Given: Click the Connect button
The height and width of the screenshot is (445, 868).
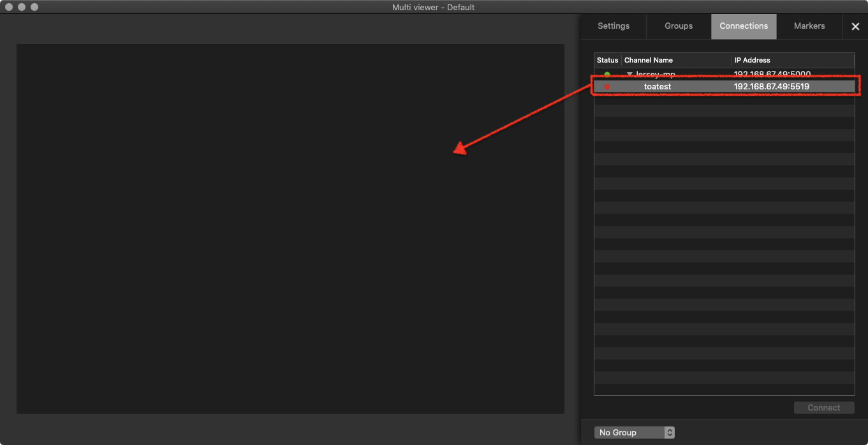Looking at the screenshot, I should 824,407.
